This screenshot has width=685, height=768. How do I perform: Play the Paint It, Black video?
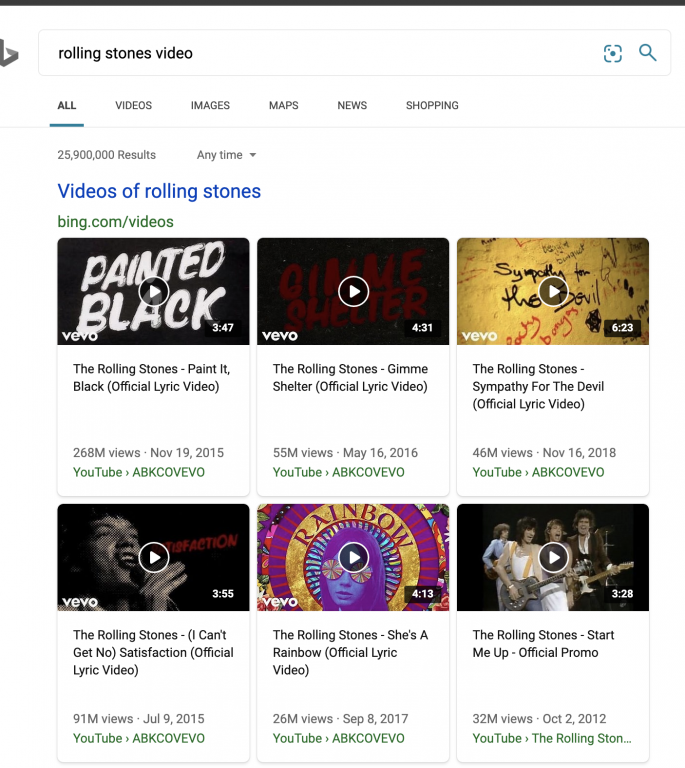(x=154, y=291)
